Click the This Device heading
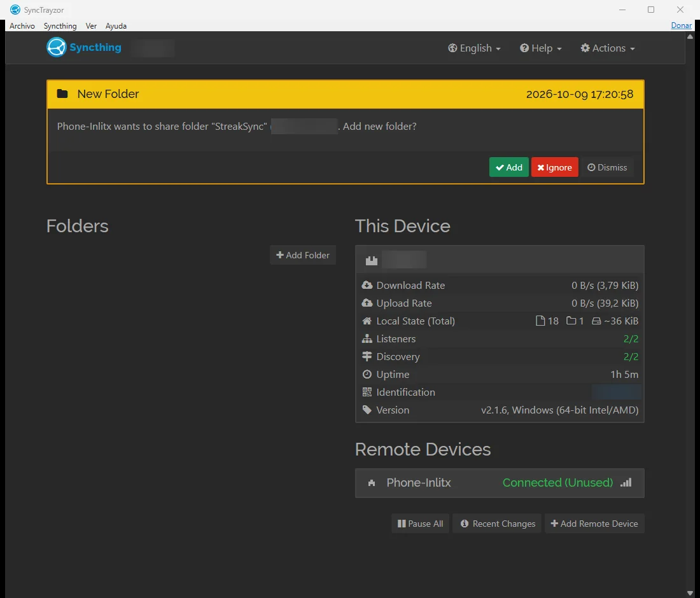This screenshot has height=598, width=700. [x=402, y=226]
